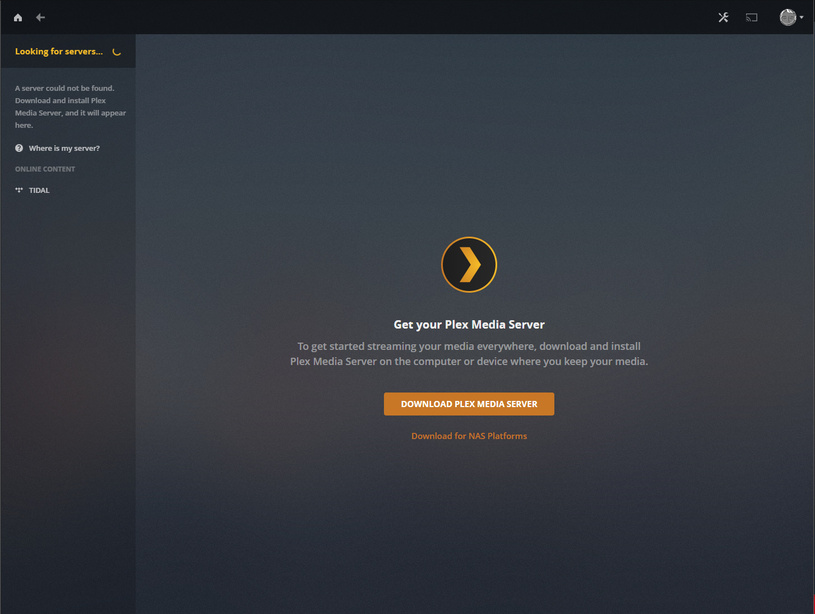The height and width of the screenshot is (614, 815).
Task: Click 'A server could not be found' message
Action: [70, 107]
